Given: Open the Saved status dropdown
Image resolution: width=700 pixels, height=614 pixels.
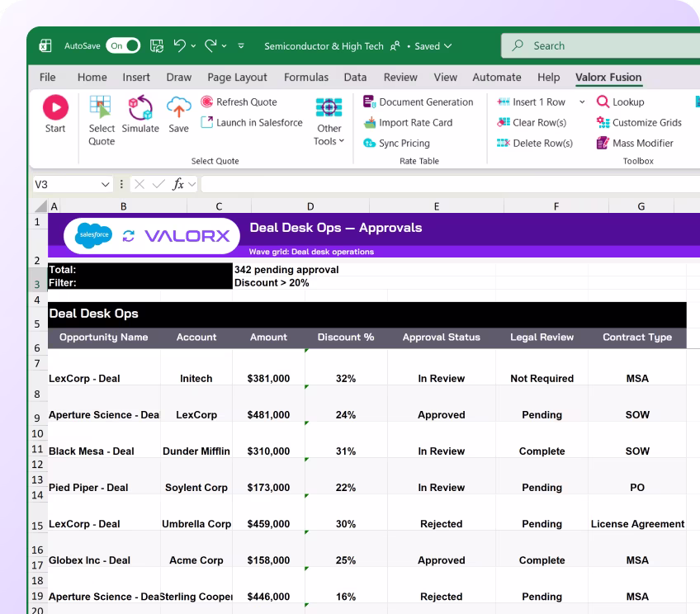Looking at the screenshot, I should coord(433,46).
